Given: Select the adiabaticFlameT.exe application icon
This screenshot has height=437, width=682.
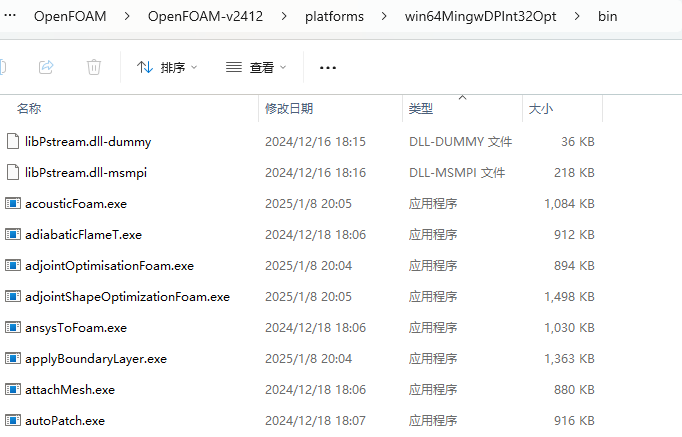Looking at the screenshot, I should click(13, 234).
